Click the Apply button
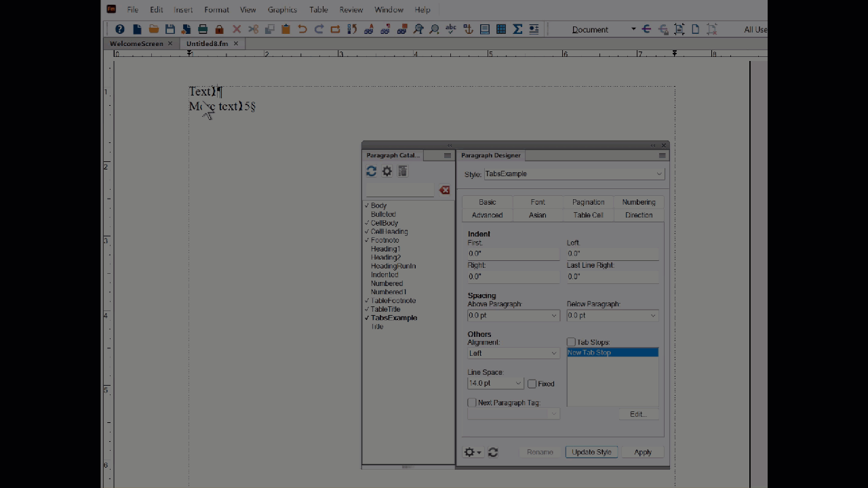 643,452
